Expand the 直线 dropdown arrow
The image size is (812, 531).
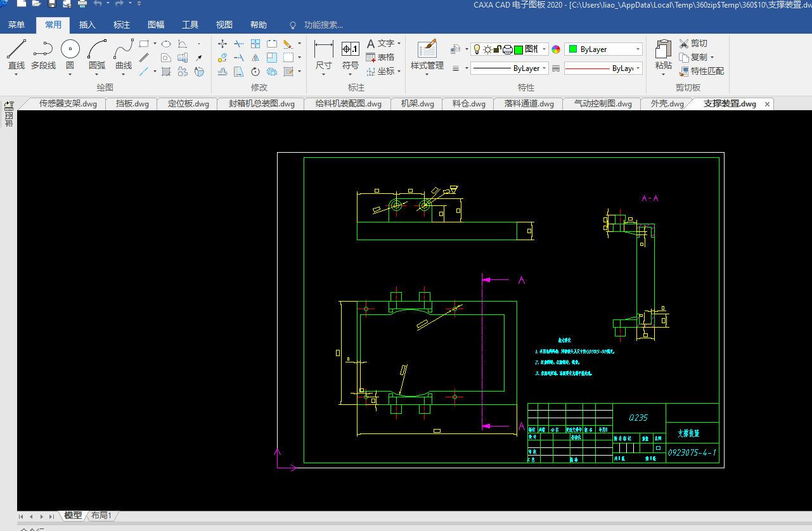pyautogui.click(x=16, y=74)
